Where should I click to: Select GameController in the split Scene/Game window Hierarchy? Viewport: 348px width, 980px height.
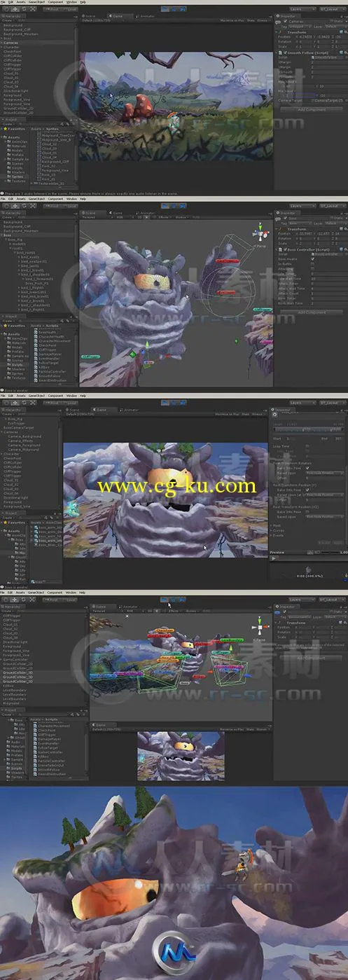tap(16, 659)
